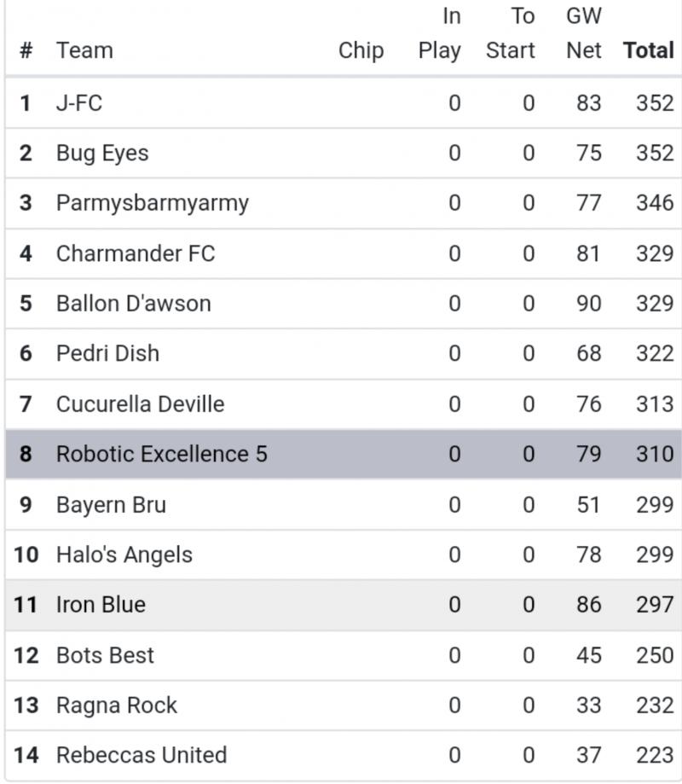This screenshot has width=682, height=784.
Task: Open the Parmysbarmyarmy team
Action: (153, 203)
